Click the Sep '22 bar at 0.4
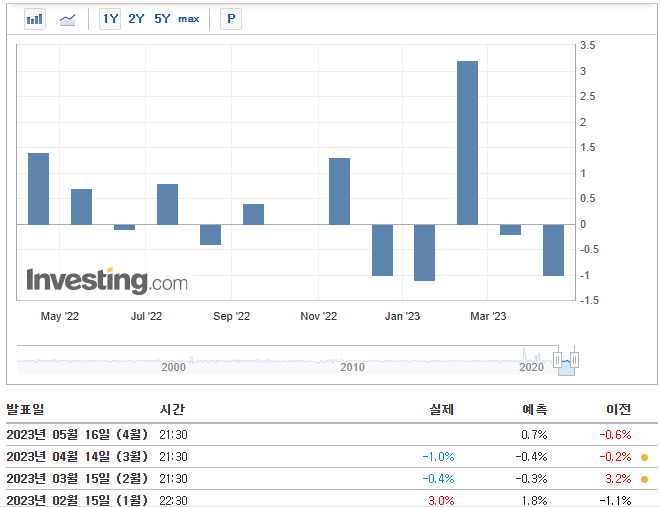The width and height of the screenshot is (660, 507). pos(253,214)
